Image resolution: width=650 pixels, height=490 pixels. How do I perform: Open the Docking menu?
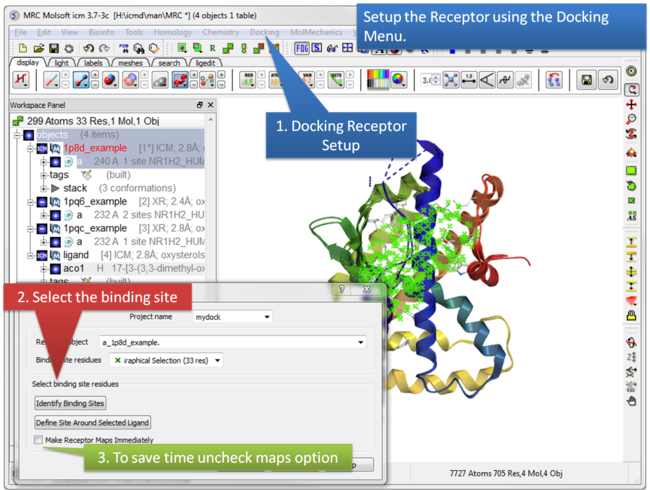[x=264, y=32]
